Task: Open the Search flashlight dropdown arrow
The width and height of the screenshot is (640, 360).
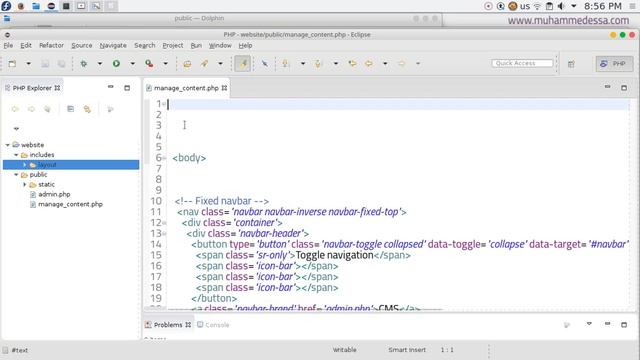Action: click(220, 64)
